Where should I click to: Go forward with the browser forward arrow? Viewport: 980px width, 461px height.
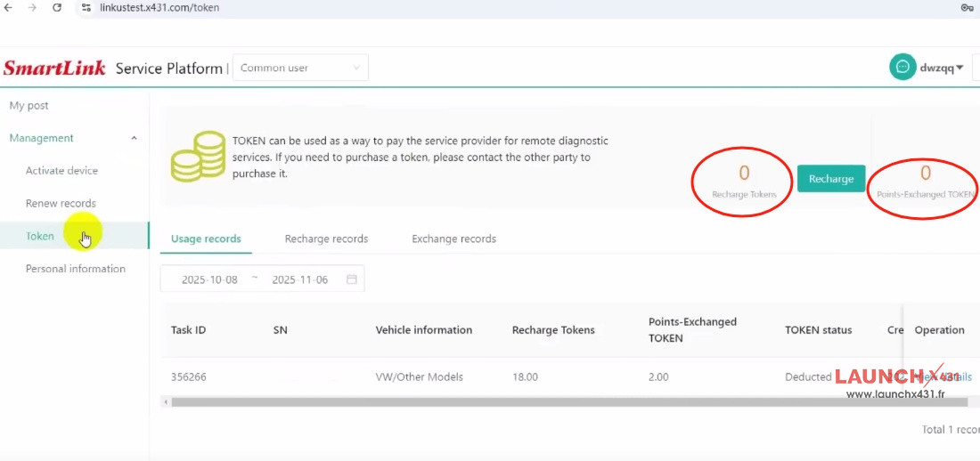[32, 8]
